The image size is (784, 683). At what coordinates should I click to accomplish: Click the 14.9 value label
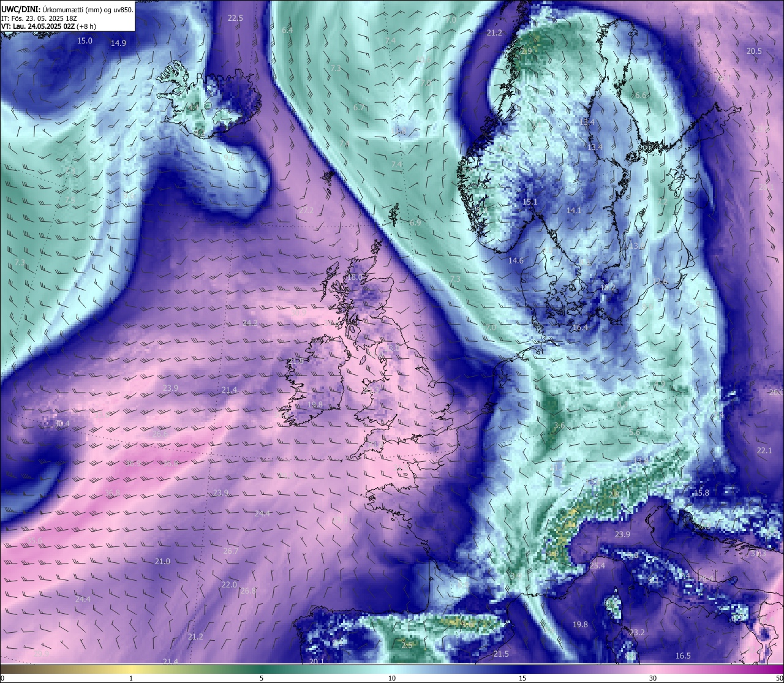click(118, 43)
